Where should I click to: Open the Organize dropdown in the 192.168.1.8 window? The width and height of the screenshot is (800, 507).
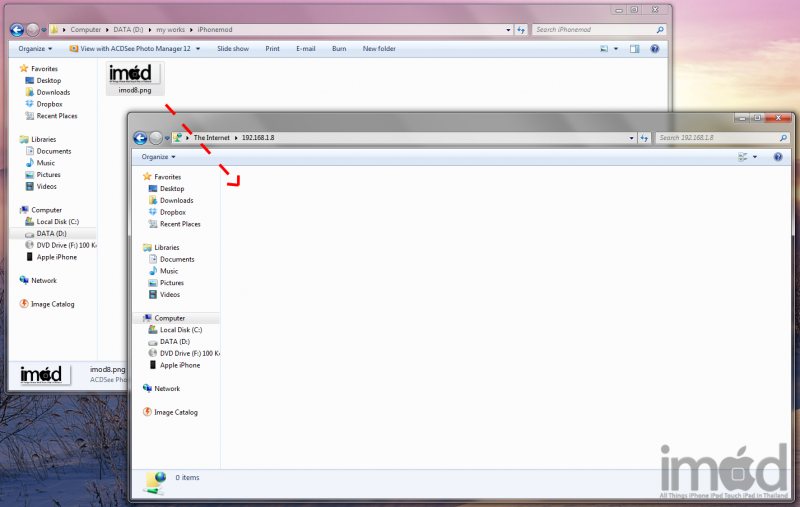tap(158, 157)
